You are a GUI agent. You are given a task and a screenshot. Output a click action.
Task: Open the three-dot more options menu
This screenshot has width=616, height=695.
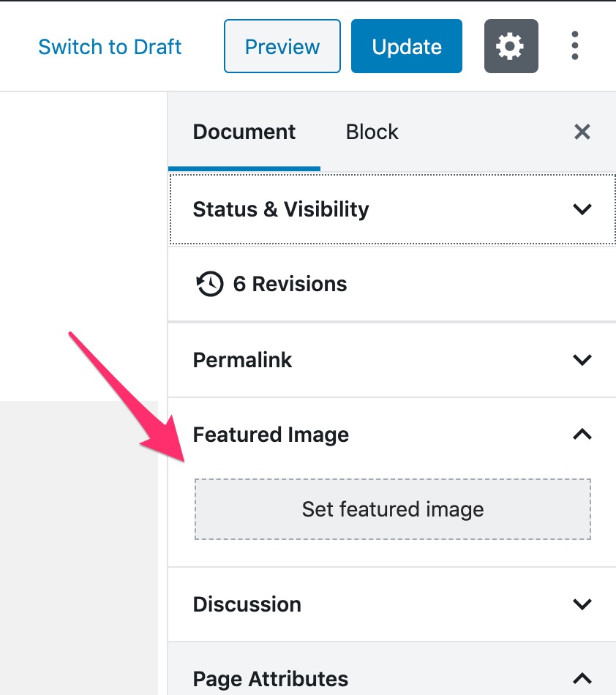tap(575, 45)
